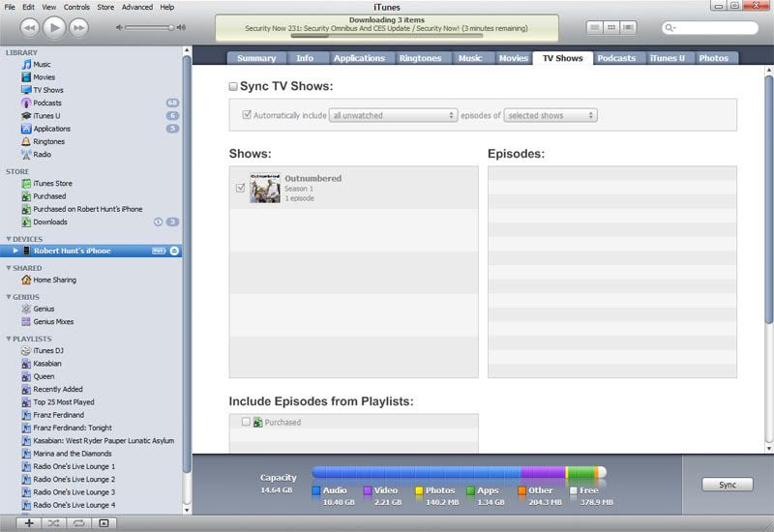Collapse the Devices section
The height and width of the screenshot is (532, 774).
tap(9, 239)
